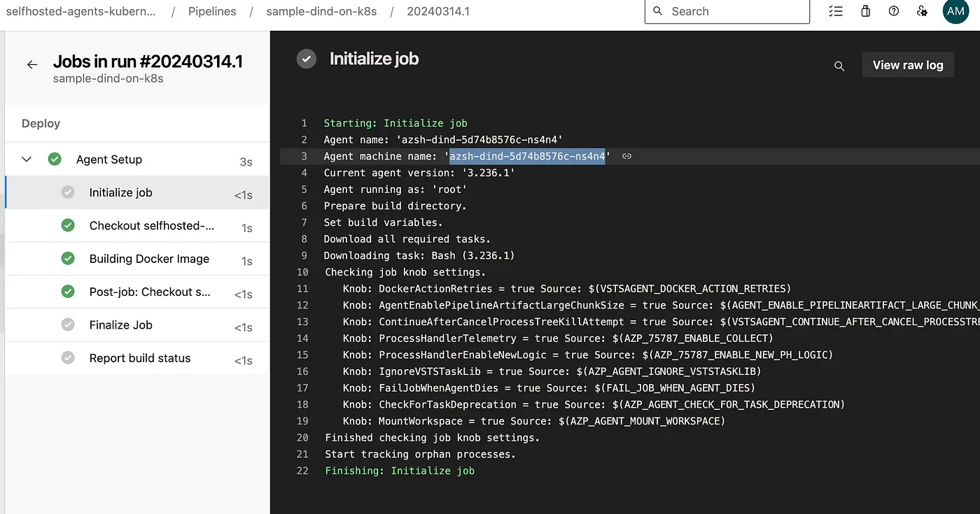Click the log search magnifier icon

[839, 66]
